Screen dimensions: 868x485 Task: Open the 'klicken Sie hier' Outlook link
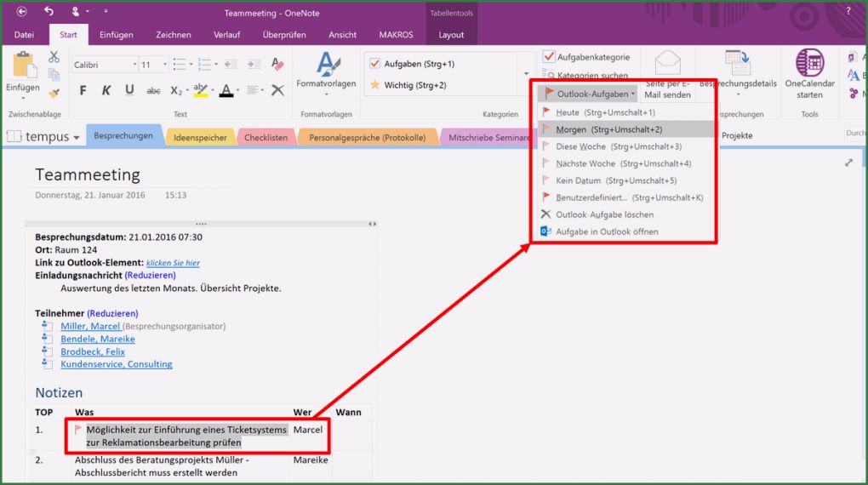(173, 263)
